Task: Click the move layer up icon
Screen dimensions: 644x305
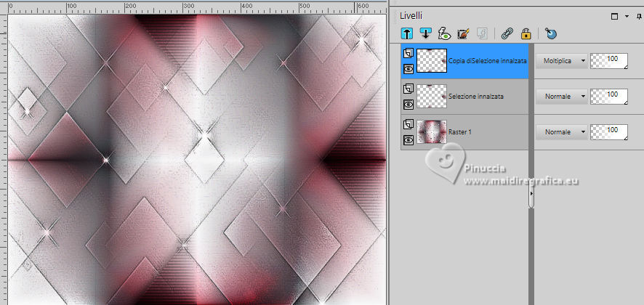Action: point(406,33)
